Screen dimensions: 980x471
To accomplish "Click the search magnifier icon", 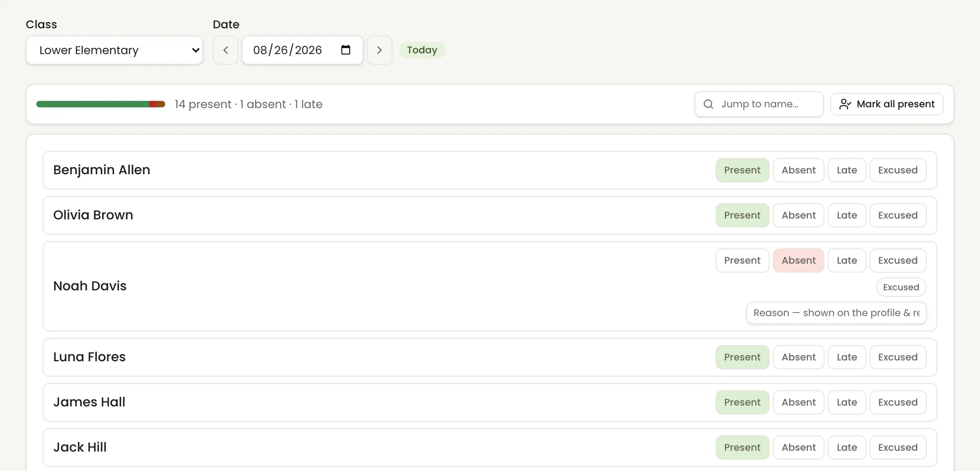I will pyautogui.click(x=709, y=104).
